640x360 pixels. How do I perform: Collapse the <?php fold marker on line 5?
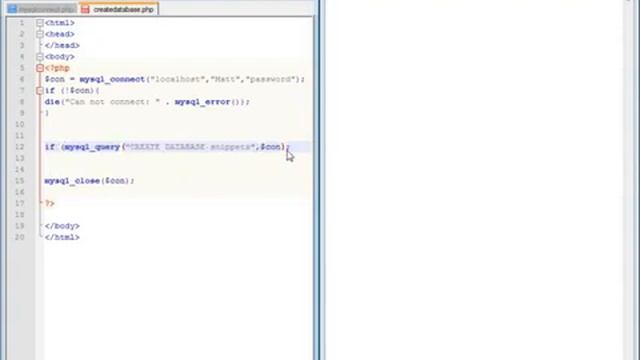point(40,68)
